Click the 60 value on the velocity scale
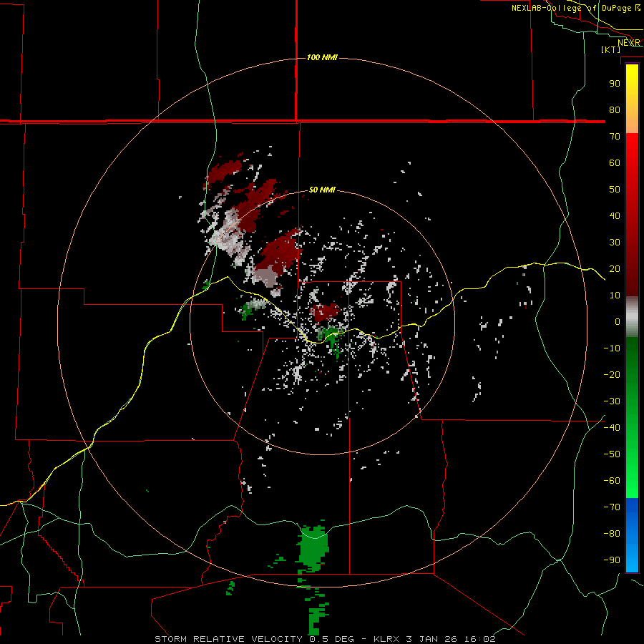The height and width of the screenshot is (644, 644). tap(615, 163)
